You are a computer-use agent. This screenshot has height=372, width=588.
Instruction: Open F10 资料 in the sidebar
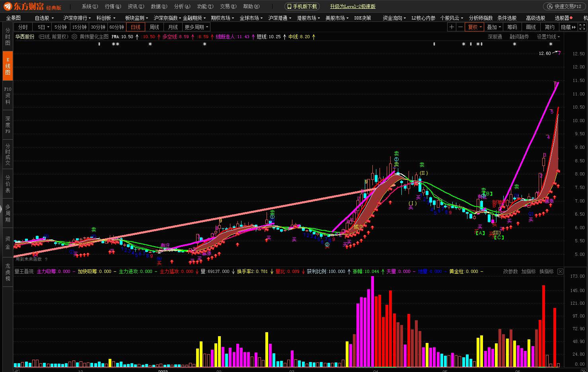point(8,95)
